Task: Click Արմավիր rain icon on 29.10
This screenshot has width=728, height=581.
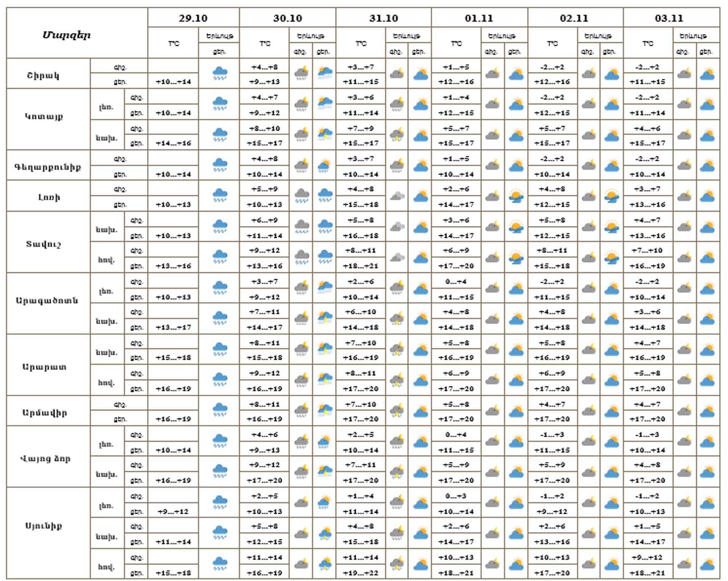Action: [x=220, y=410]
